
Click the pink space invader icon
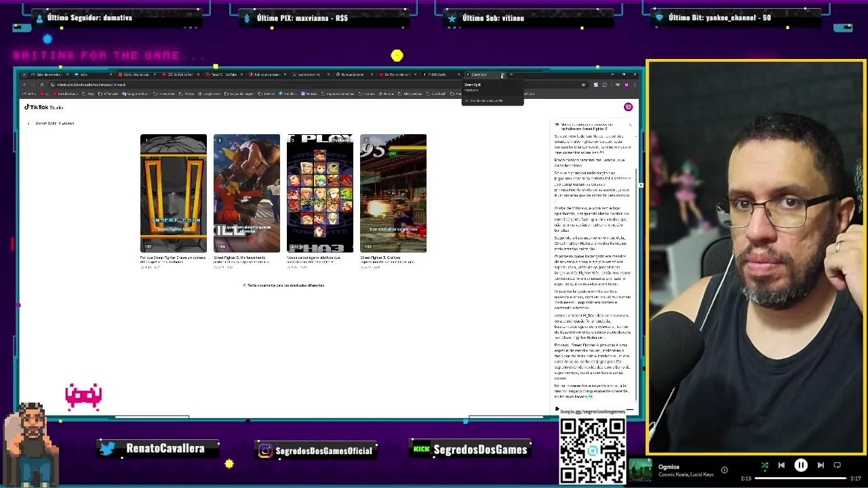pos(83,397)
